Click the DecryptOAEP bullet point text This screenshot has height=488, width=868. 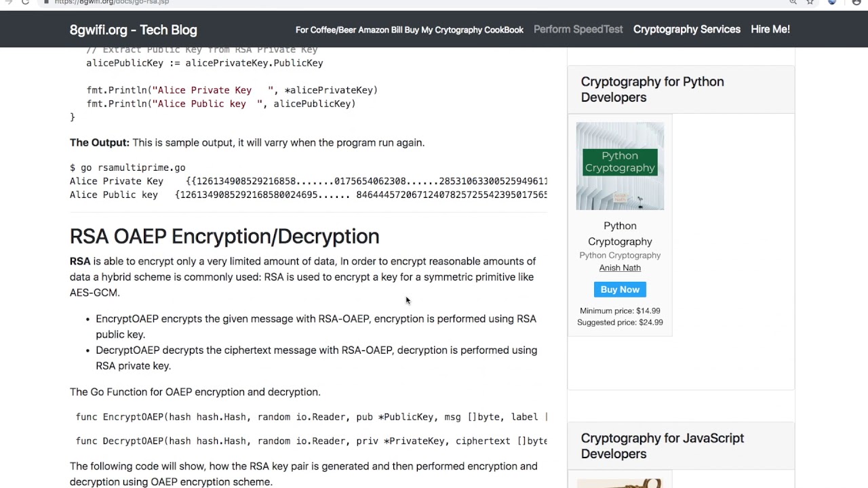point(317,358)
